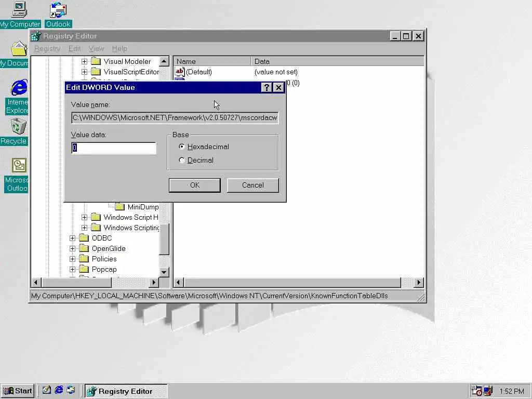Select the Decimal base option
This screenshot has width=532, height=399.
tap(196, 160)
